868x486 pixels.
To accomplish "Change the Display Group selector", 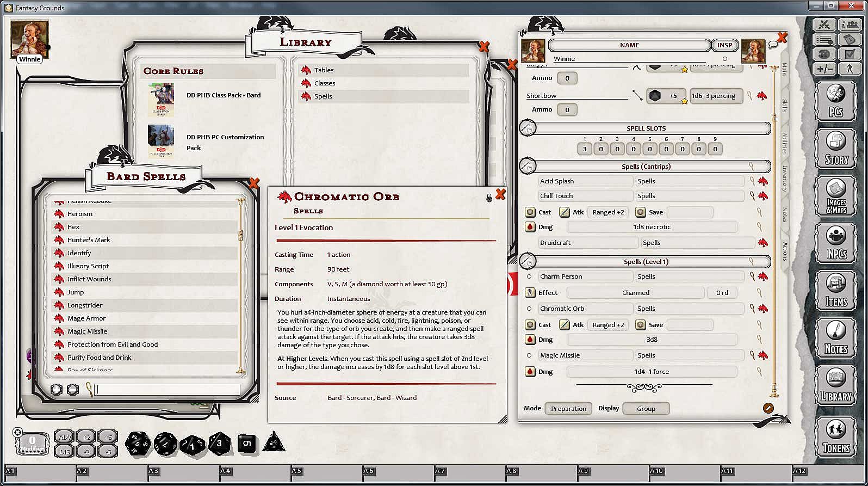I will point(646,409).
